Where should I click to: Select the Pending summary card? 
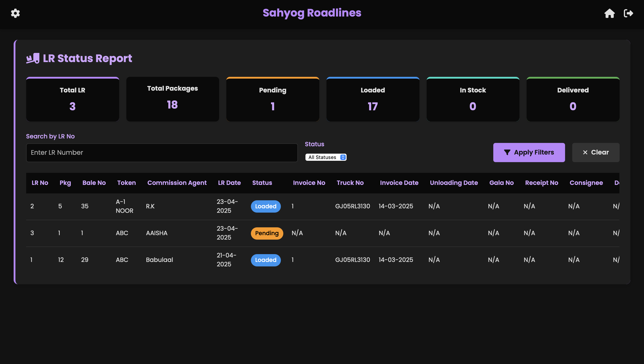[x=273, y=99]
